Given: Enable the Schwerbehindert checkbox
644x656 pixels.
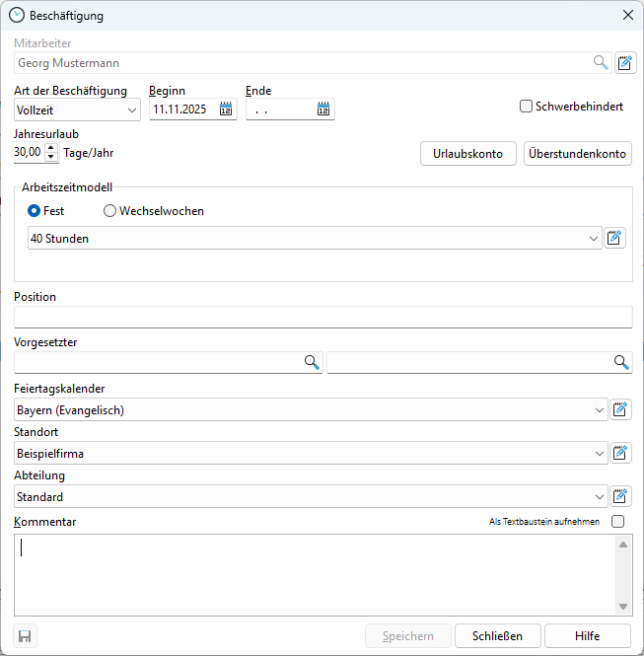Looking at the screenshot, I should coord(527,107).
